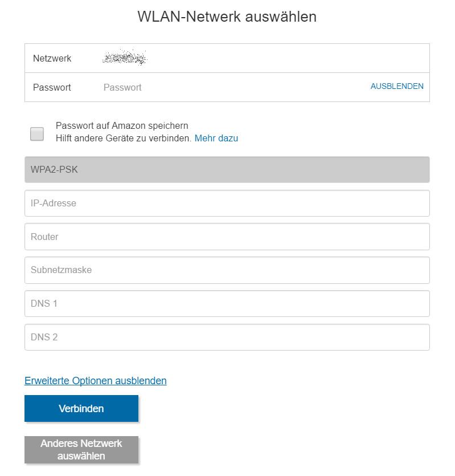
Task: Click the DNS 2 input field
Action: point(227,337)
